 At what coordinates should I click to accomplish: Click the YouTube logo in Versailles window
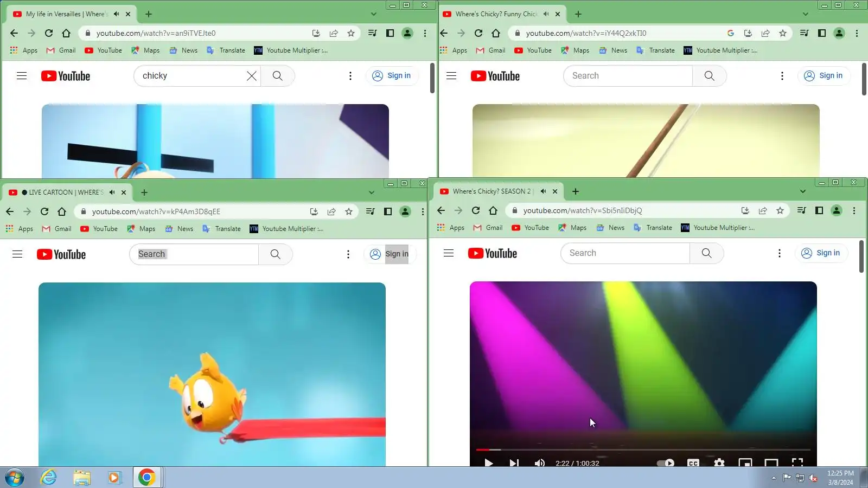[66, 76]
